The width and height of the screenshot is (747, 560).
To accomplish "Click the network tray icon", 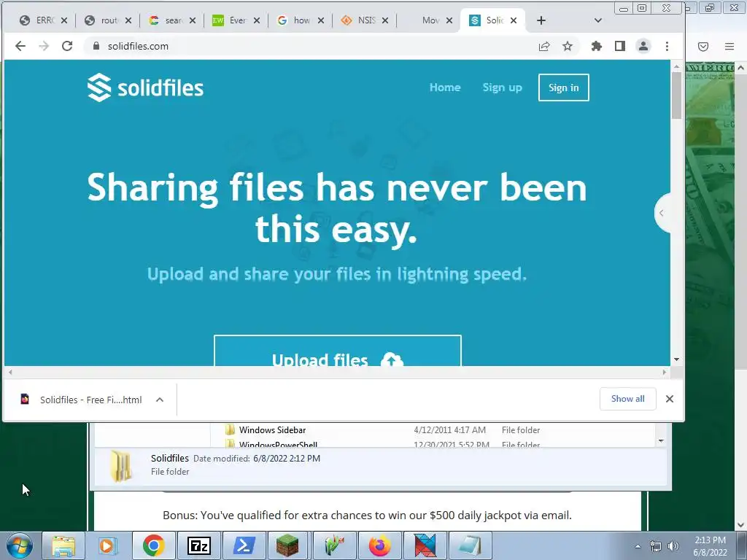I will coord(656,546).
